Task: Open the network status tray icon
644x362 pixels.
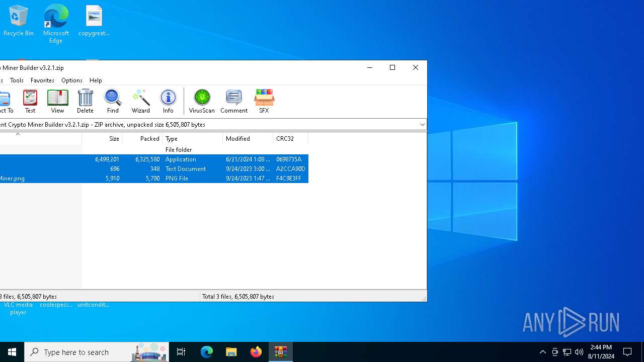Action: pyautogui.click(x=567, y=352)
